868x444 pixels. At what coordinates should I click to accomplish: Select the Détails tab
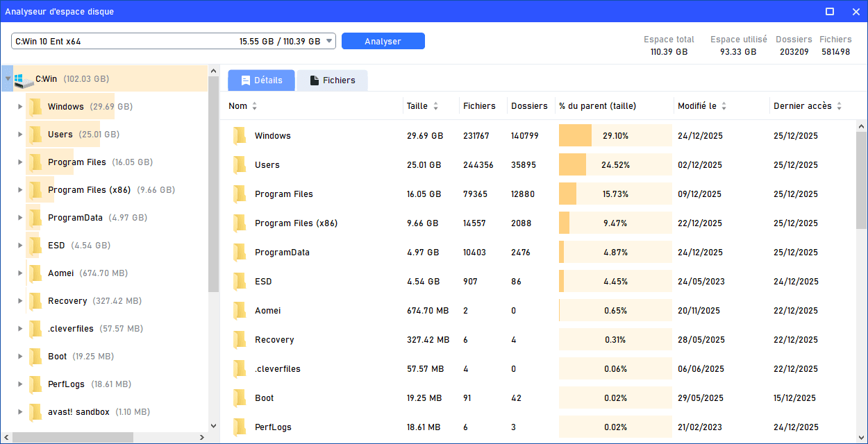[261, 80]
